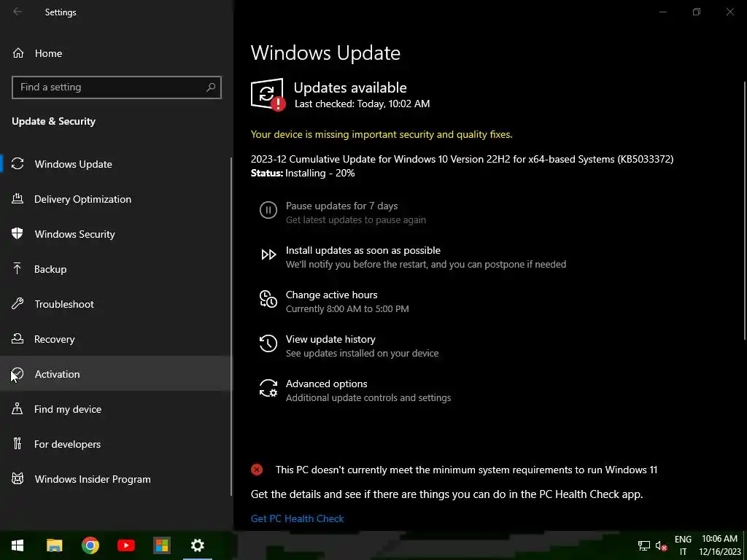
Task: Click the Recovery icon in sidebar
Action: pyautogui.click(x=18, y=339)
